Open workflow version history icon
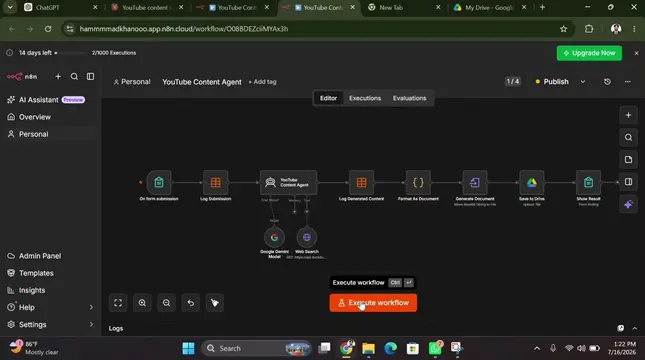The height and width of the screenshot is (360, 645). tap(607, 81)
